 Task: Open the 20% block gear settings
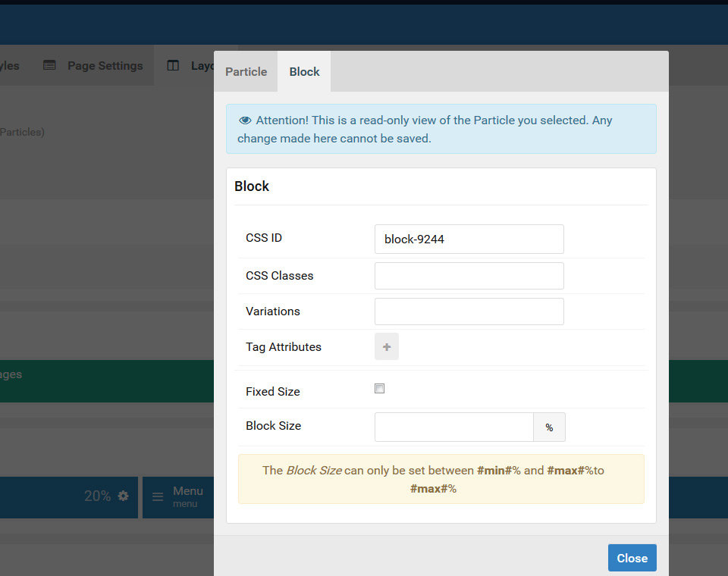pyautogui.click(x=123, y=496)
